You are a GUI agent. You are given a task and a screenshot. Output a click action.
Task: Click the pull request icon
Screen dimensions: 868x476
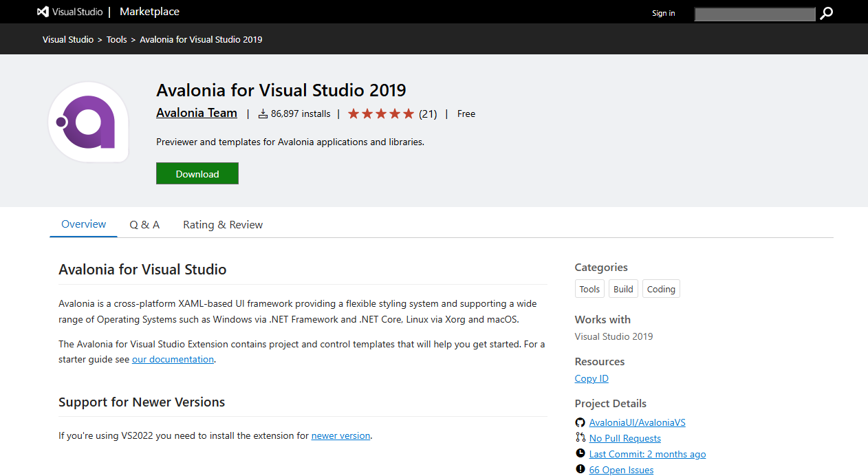(580, 437)
